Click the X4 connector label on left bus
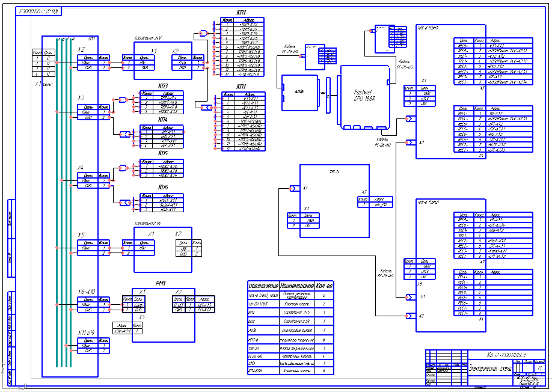 [x=81, y=168]
